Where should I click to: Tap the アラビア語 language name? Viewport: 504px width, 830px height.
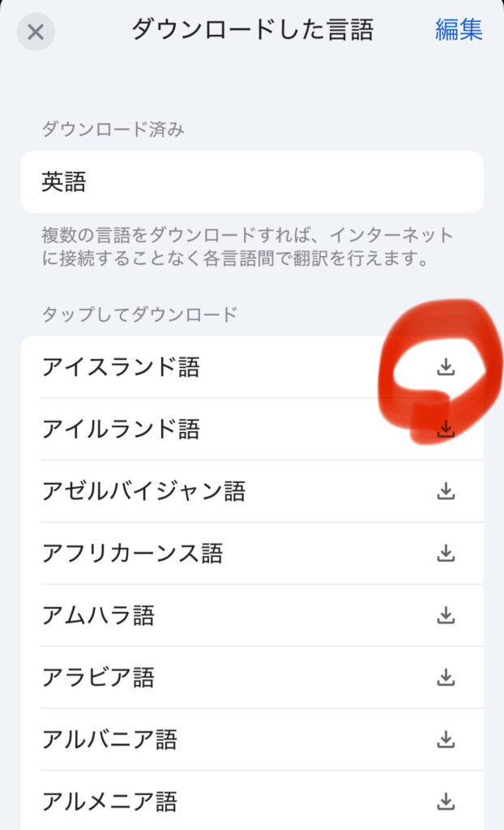pyautogui.click(x=98, y=677)
